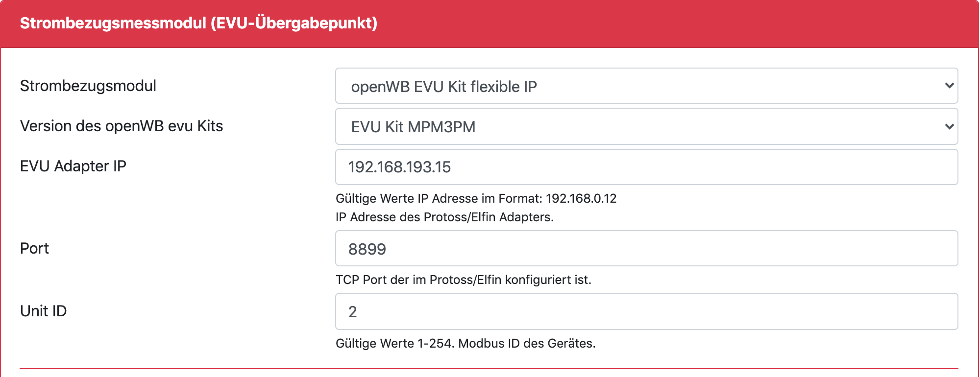This screenshot has height=377, width=980.
Task: Focus the EVU Adapter IP input field
Action: (x=646, y=167)
